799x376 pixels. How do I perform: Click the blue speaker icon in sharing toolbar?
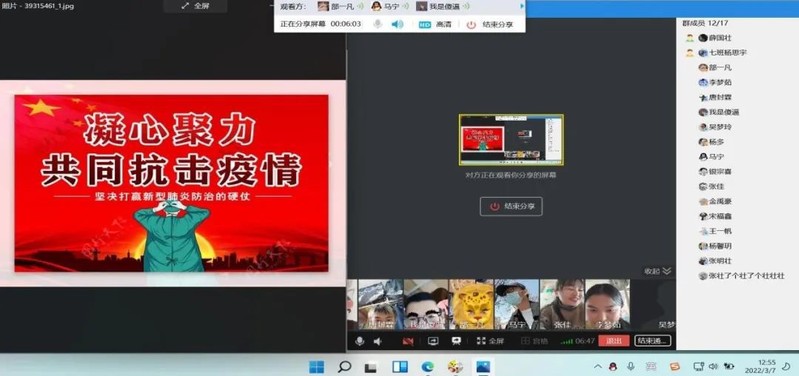coord(397,24)
